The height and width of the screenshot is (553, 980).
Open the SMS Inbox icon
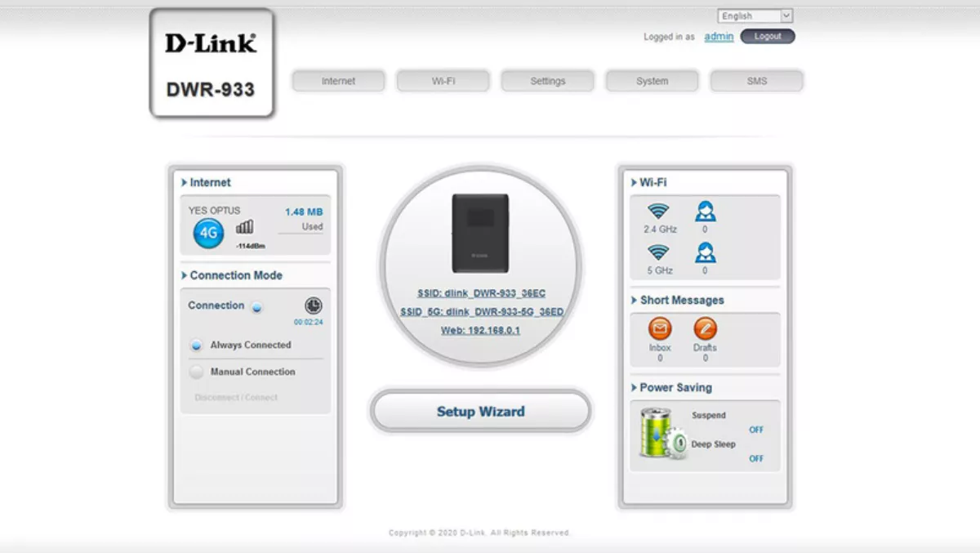pos(660,329)
